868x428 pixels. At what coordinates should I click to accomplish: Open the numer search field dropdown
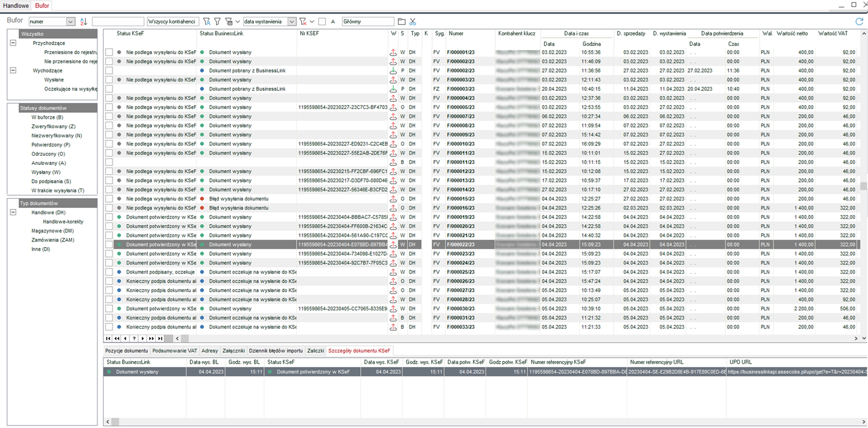tap(71, 21)
